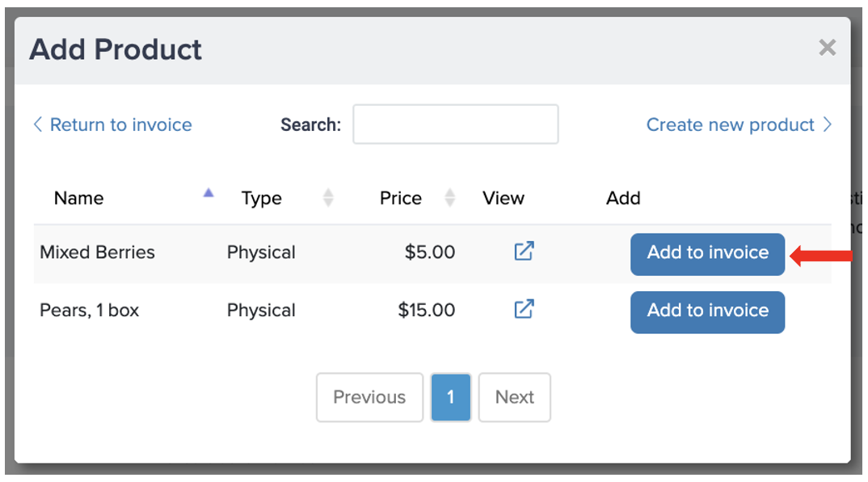The height and width of the screenshot is (482, 868).
Task: Select page 1 in pagination
Action: [451, 397]
